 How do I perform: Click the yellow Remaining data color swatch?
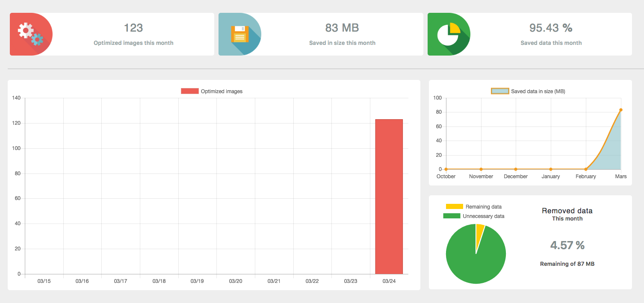[455, 207]
